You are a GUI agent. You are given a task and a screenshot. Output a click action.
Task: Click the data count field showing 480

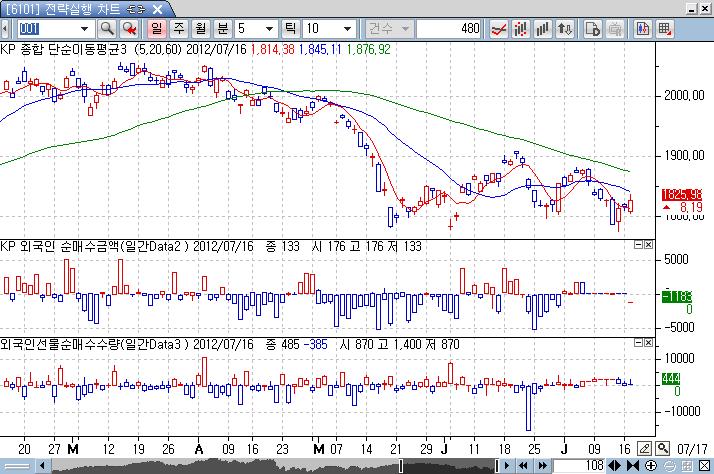point(451,28)
